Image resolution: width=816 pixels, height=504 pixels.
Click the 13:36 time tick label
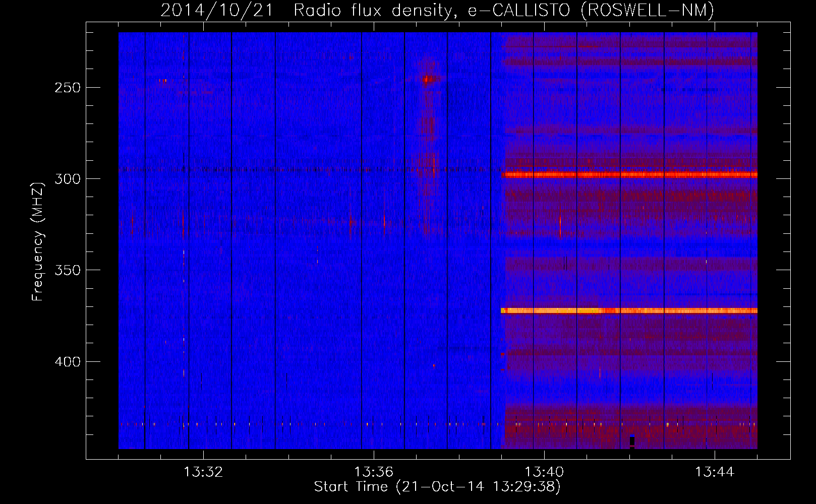click(x=374, y=472)
